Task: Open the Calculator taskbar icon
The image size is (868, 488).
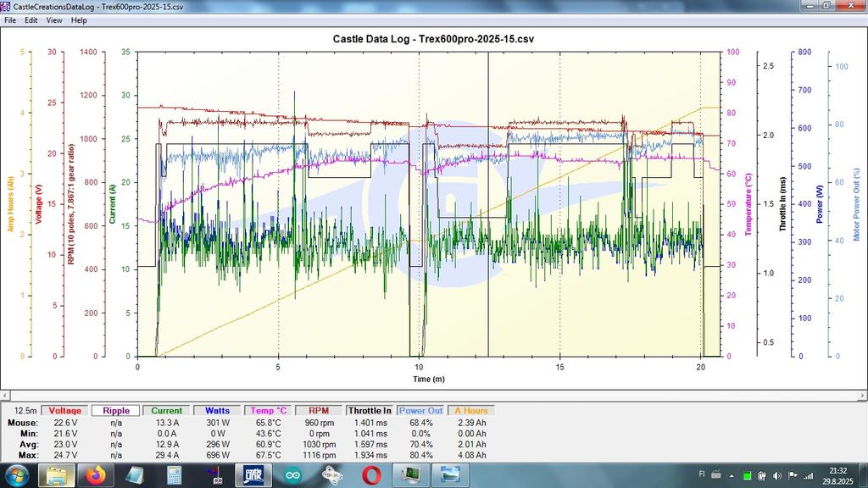Action: [x=175, y=475]
